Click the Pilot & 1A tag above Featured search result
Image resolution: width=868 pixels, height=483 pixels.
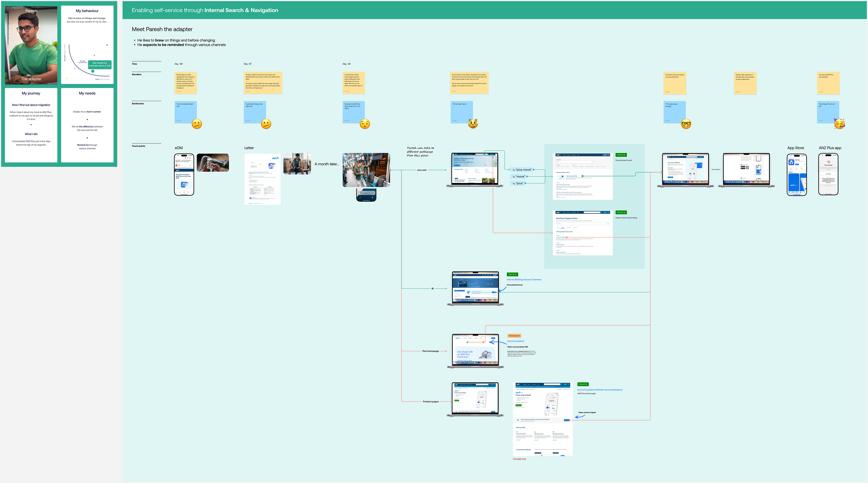tap(621, 155)
